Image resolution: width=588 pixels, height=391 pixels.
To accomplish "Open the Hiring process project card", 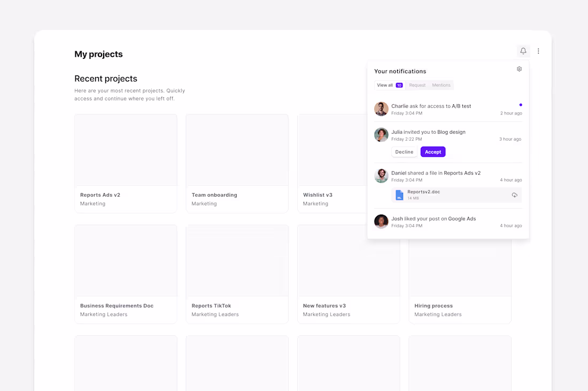I will tap(460, 274).
